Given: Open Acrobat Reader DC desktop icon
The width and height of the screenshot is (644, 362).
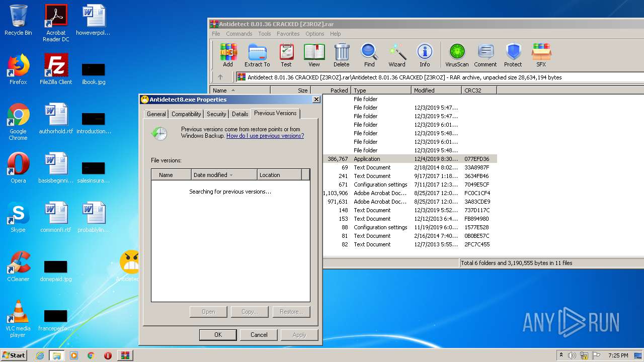Looking at the screenshot, I should click(56, 23).
